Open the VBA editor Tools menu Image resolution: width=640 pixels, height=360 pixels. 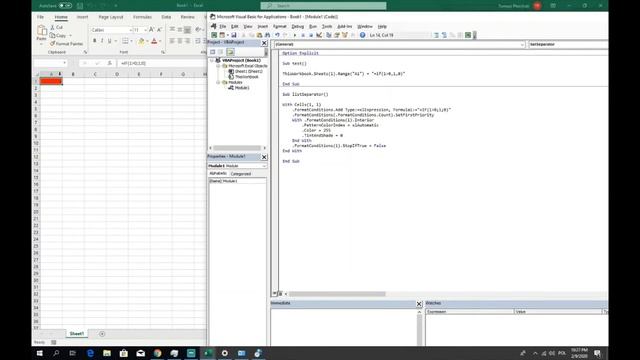click(327, 27)
